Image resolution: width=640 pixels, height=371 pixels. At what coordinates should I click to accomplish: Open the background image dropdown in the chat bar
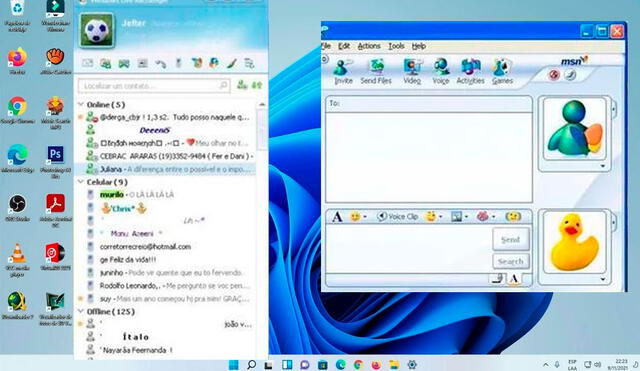coord(466,217)
